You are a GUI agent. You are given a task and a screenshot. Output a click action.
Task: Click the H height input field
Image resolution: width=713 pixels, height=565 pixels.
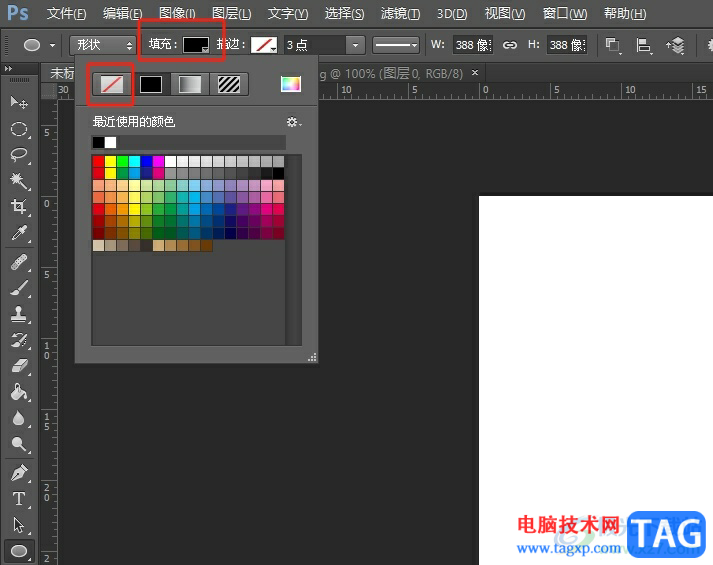tap(567, 45)
